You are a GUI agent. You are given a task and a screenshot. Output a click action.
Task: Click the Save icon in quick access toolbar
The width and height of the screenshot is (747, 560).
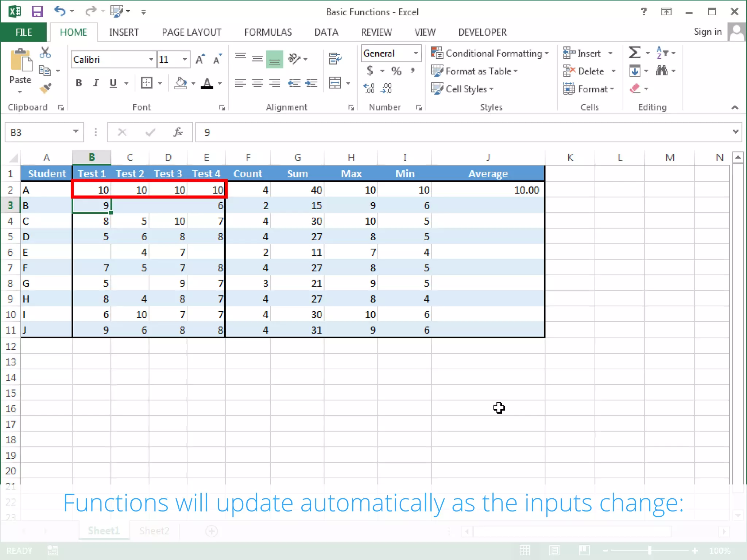(x=37, y=12)
